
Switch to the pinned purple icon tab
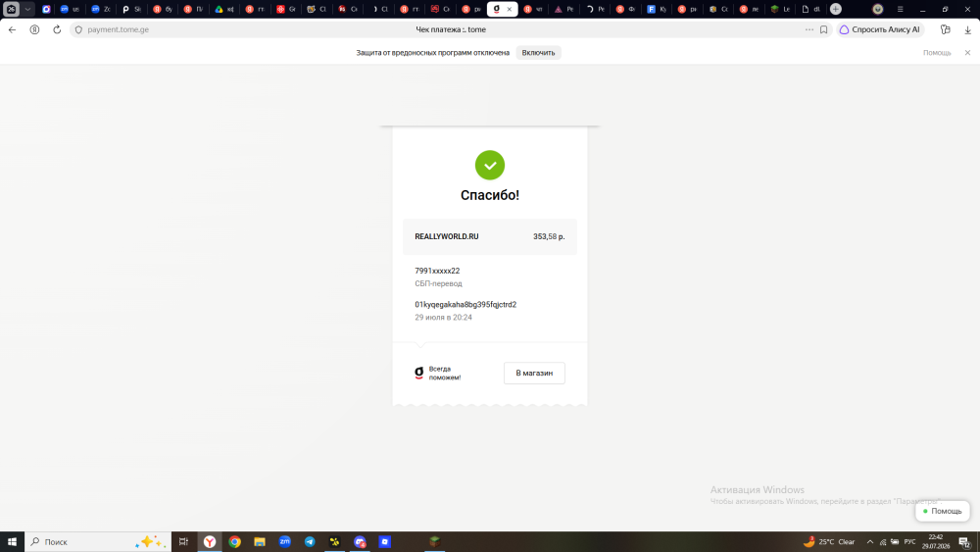(x=46, y=9)
